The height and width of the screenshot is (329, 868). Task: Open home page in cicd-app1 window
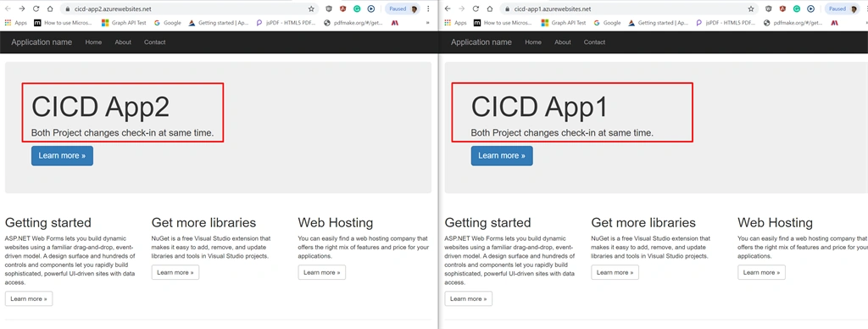pyautogui.click(x=489, y=8)
